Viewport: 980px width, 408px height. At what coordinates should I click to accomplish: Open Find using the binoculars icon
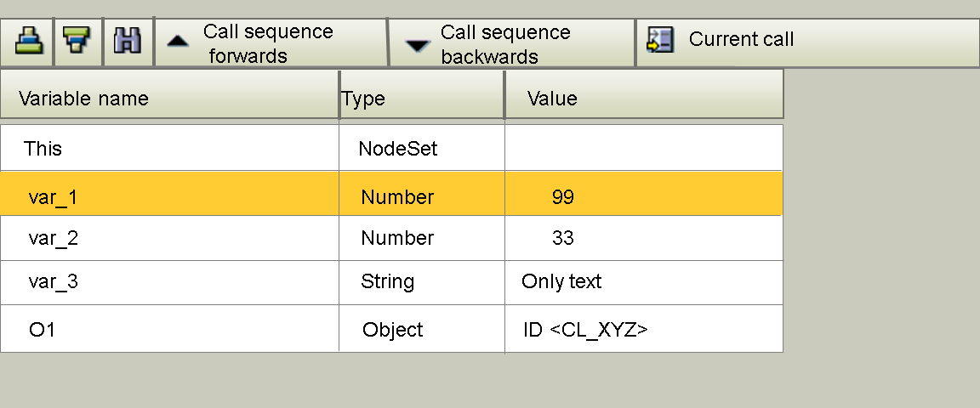pos(128,41)
